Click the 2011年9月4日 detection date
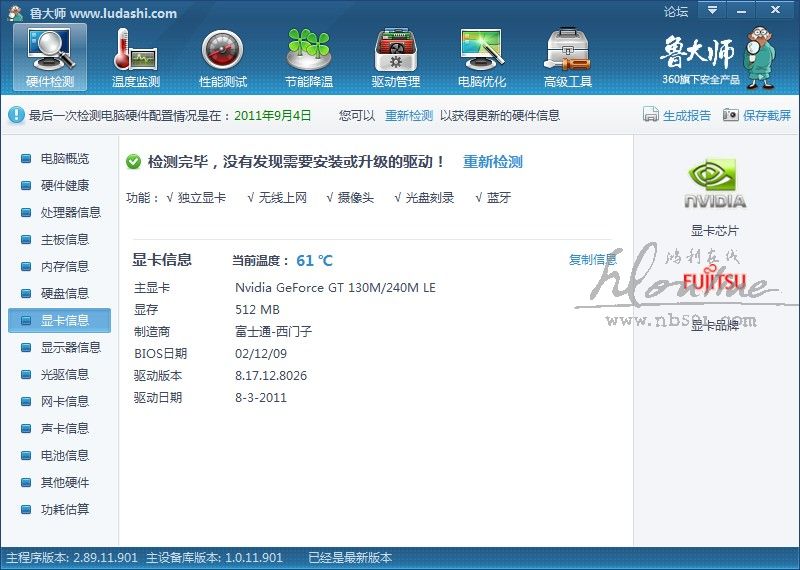The height and width of the screenshot is (570, 800). 272,115
